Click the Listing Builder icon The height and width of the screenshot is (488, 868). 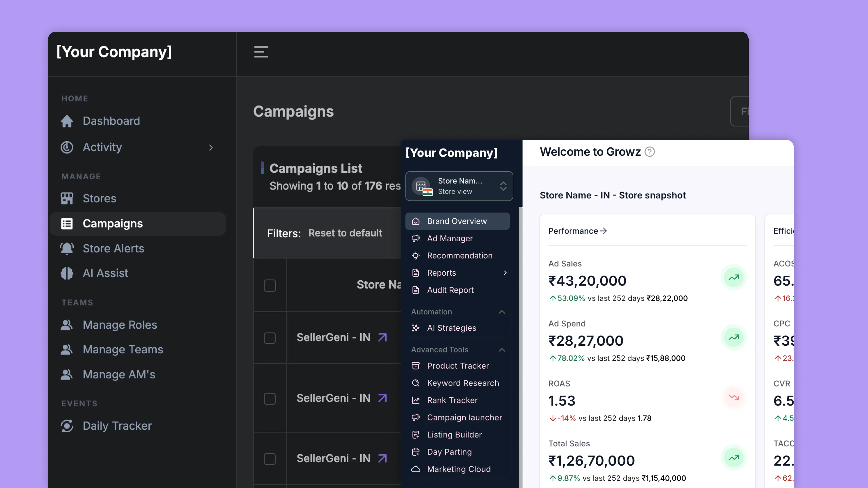tap(416, 435)
